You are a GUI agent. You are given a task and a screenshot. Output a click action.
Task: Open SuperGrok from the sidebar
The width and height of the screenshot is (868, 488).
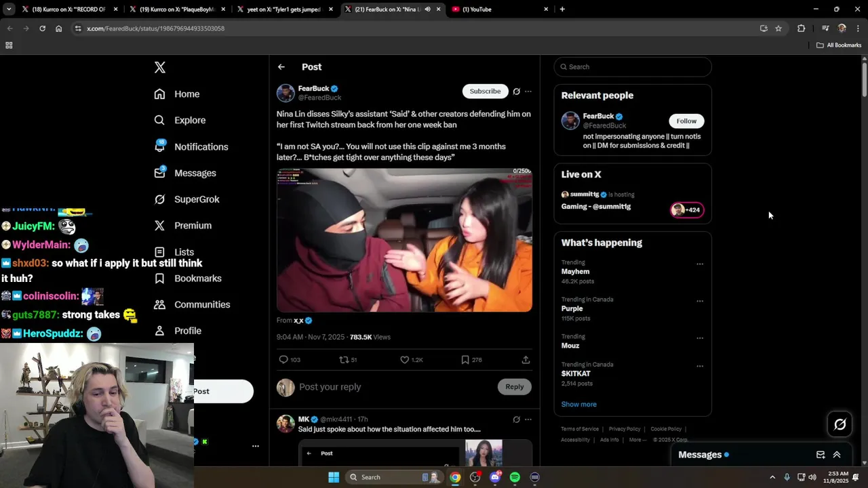pyautogui.click(x=186, y=199)
